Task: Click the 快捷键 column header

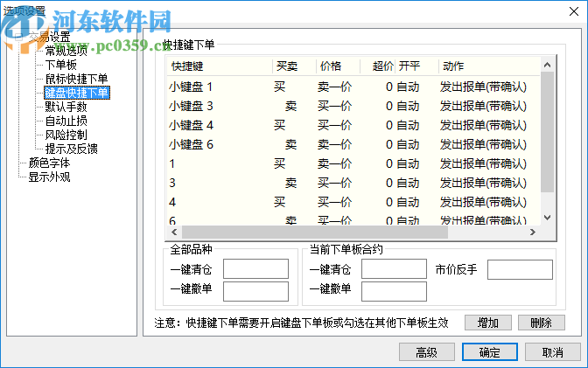Action: (x=220, y=66)
